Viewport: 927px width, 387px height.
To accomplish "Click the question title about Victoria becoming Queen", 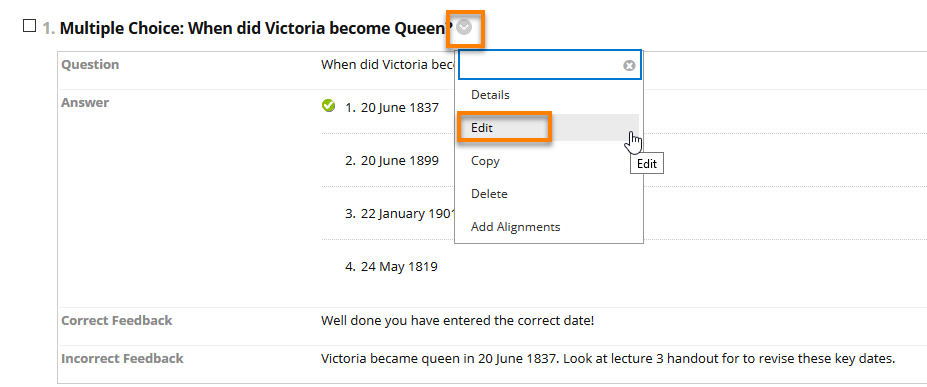I will coord(257,28).
